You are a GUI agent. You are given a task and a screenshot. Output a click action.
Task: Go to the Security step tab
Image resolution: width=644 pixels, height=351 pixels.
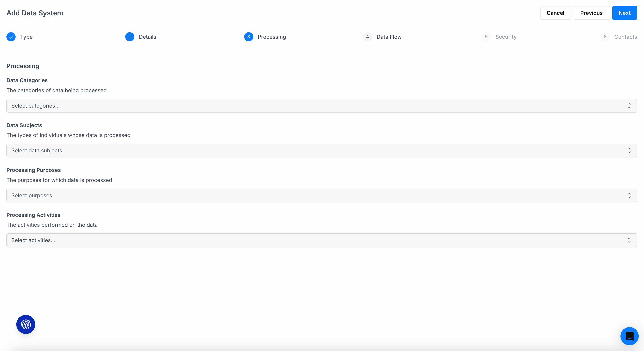pyautogui.click(x=506, y=37)
